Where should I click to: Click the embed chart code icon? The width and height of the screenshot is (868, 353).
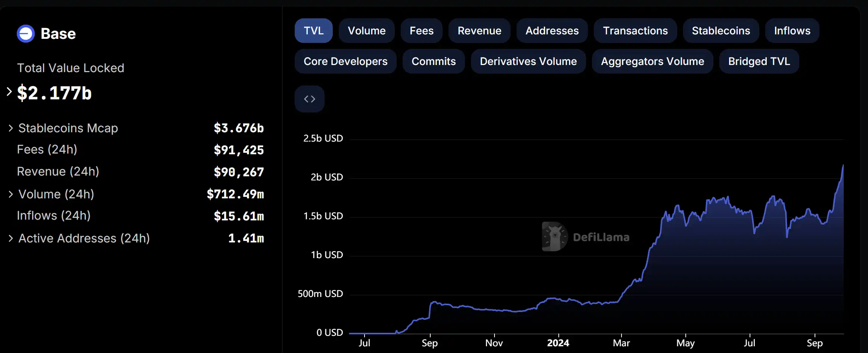(309, 99)
